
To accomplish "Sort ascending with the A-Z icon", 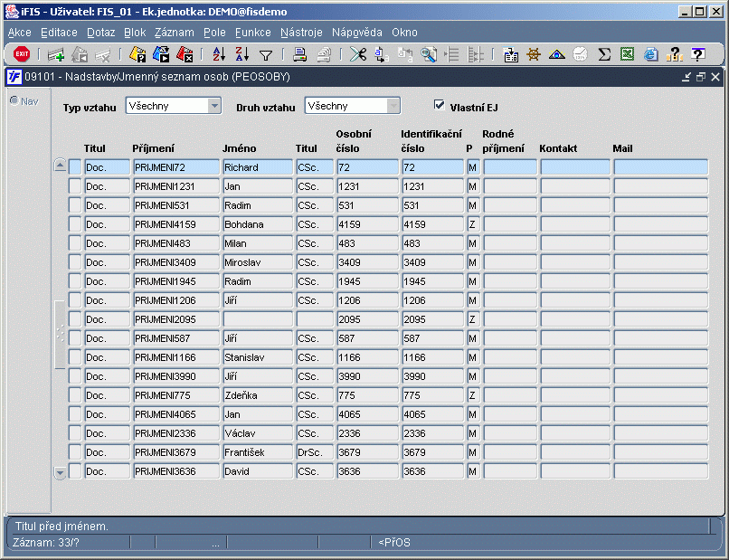I will tap(219, 54).
